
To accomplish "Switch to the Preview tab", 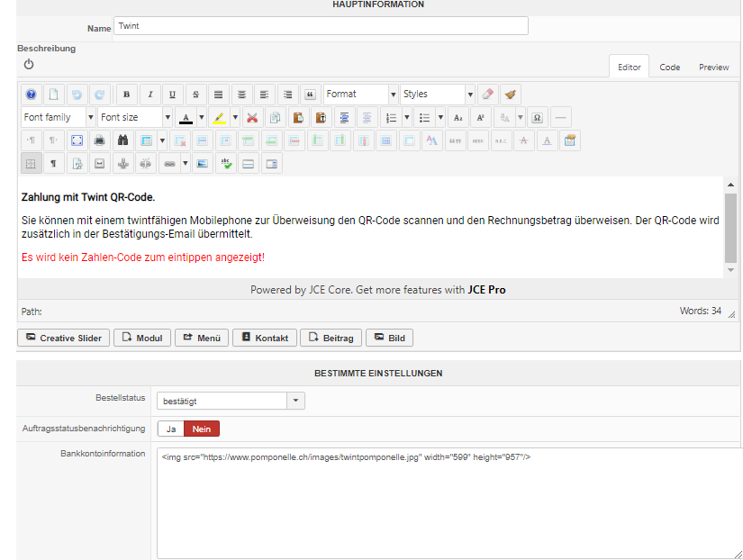I will [713, 68].
